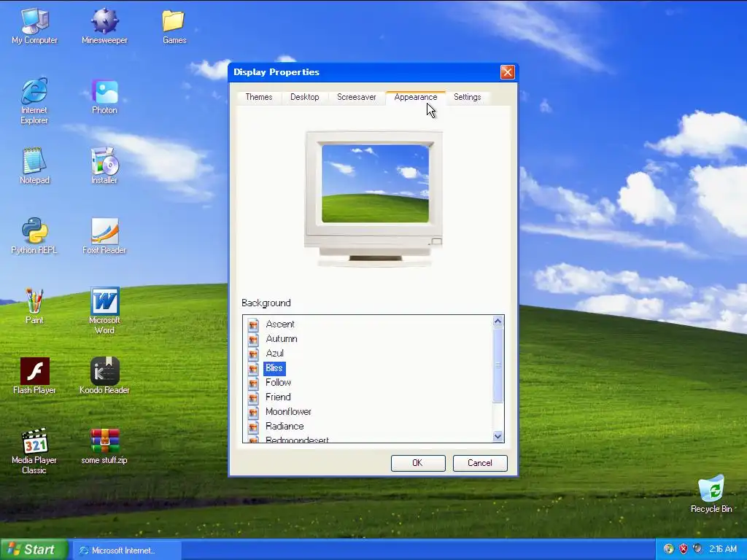
Task: Select Friend in the background list
Action: (278, 397)
